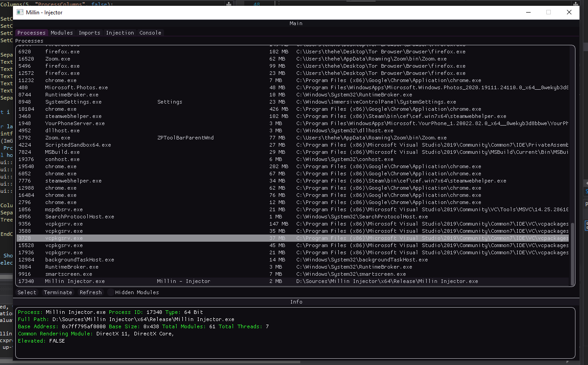
Task: Select steamwebhelper.exe with PID 7776
Action: tap(293, 181)
